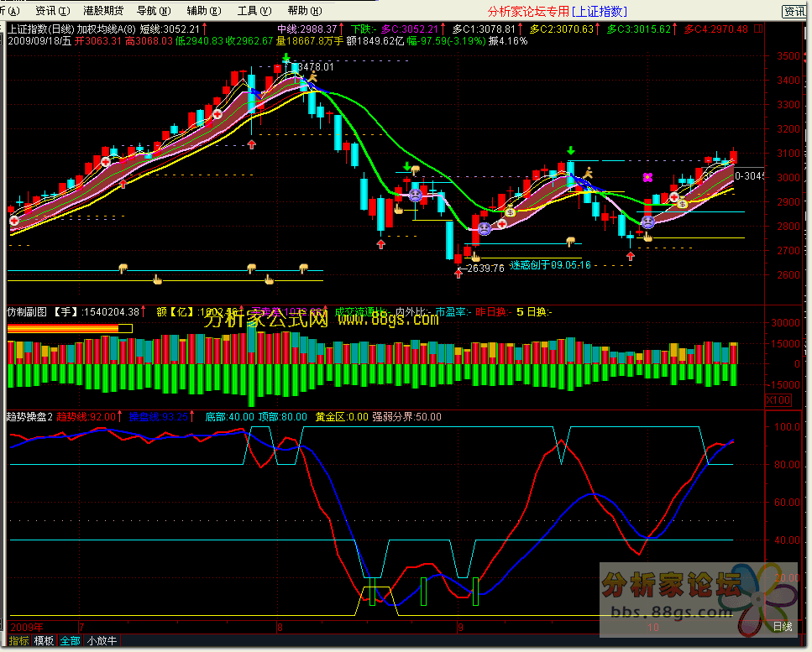
Task: Click the red plus circle beside October money bag
Action: pyautogui.click(x=673, y=196)
